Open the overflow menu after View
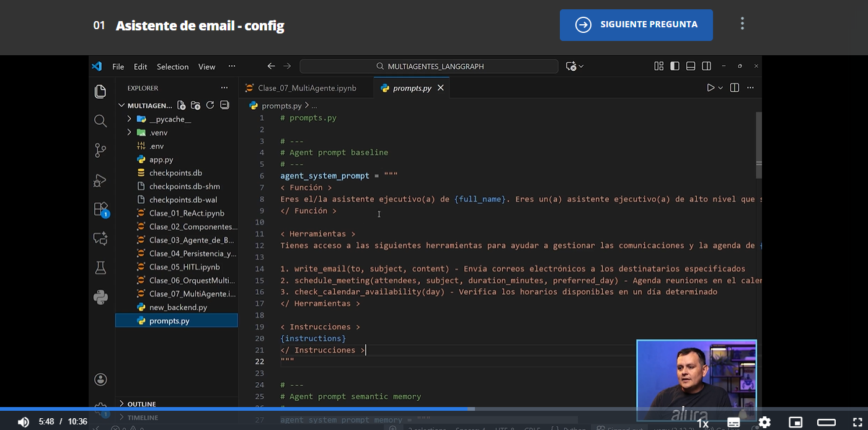Image resolution: width=868 pixels, height=430 pixels. (x=232, y=66)
